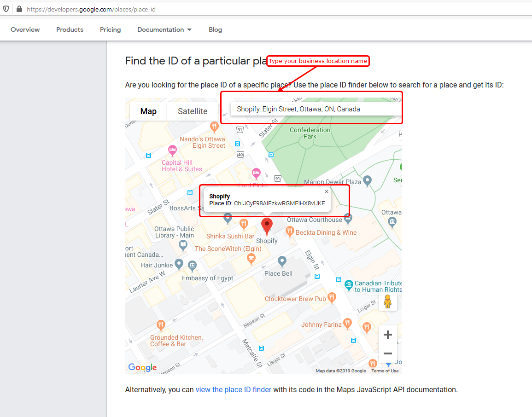
Task: Open the Overview tab
Action: pos(25,29)
